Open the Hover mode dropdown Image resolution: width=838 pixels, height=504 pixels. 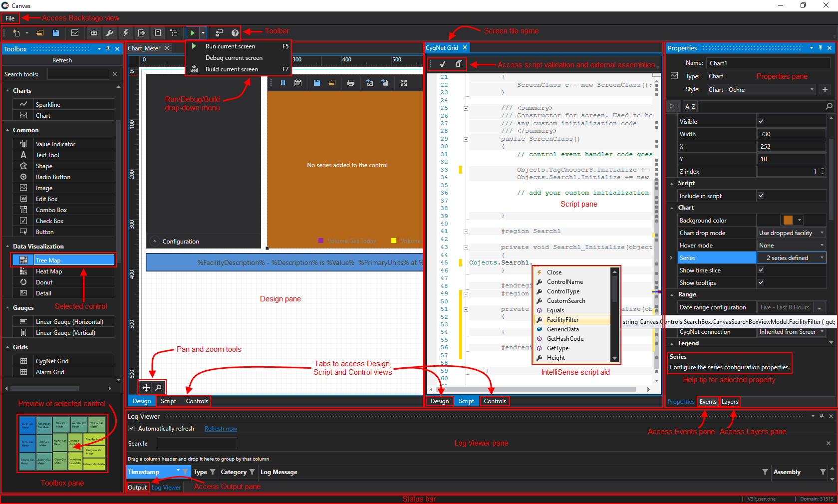[x=791, y=246]
